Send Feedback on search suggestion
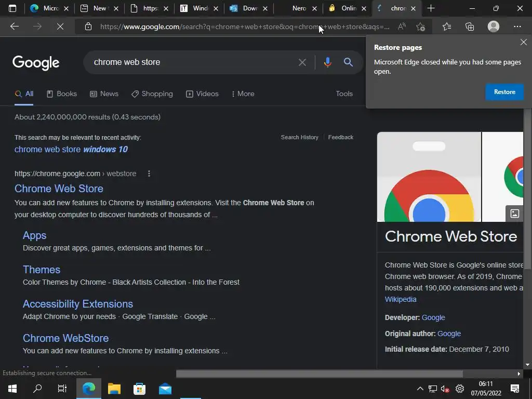 coord(341,137)
